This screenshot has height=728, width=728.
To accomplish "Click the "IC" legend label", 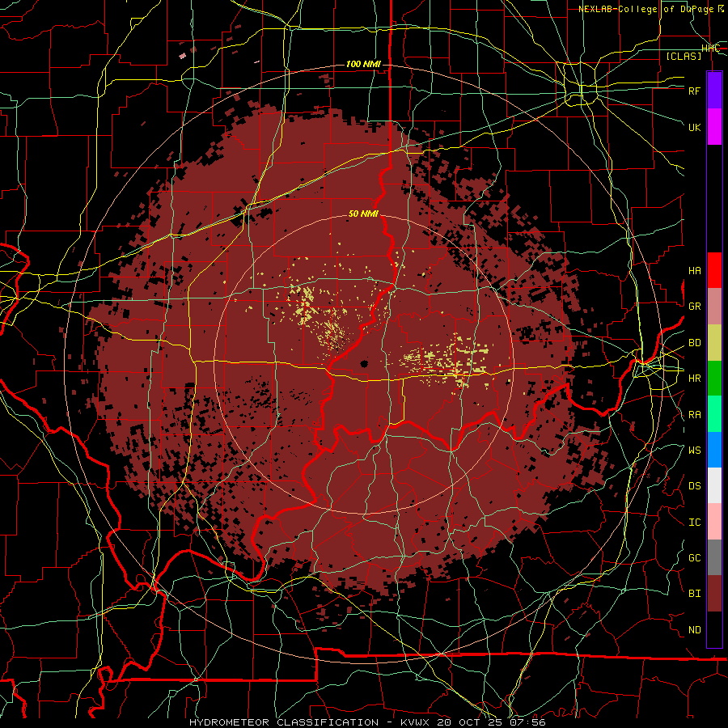I will point(695,523).
